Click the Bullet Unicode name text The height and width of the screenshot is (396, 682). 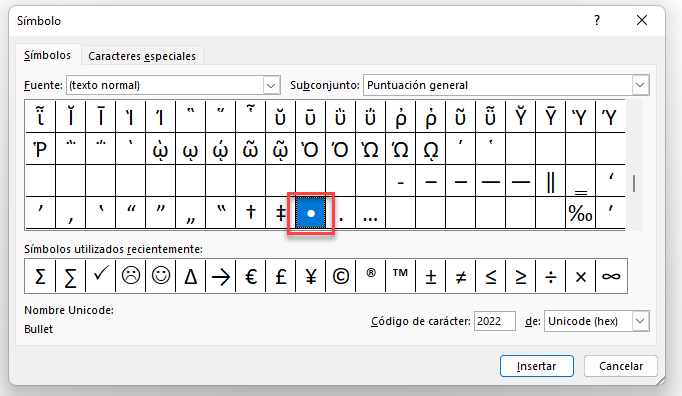pyautogui.click(x=39, y=329)
